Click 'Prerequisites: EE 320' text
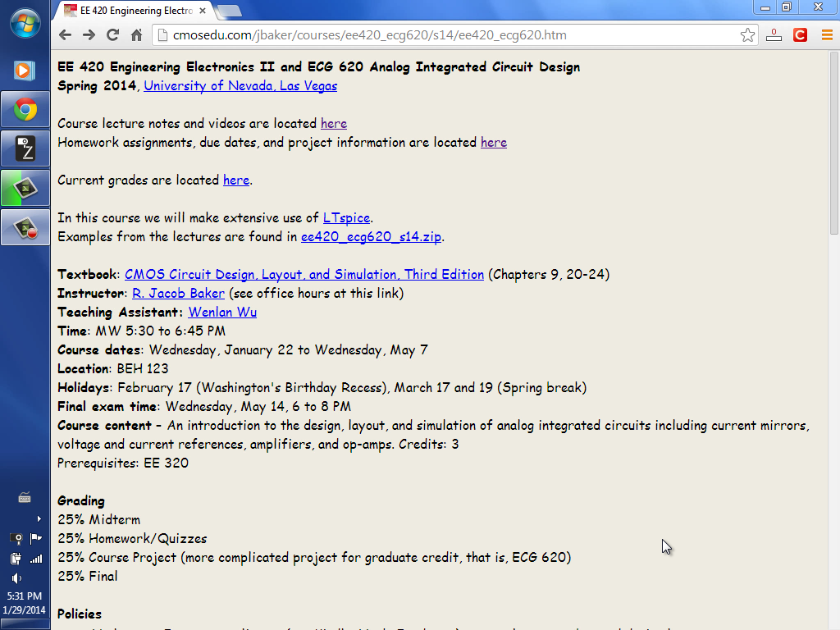The width and height of the screenshot is (840, 630). pos(123,463)
